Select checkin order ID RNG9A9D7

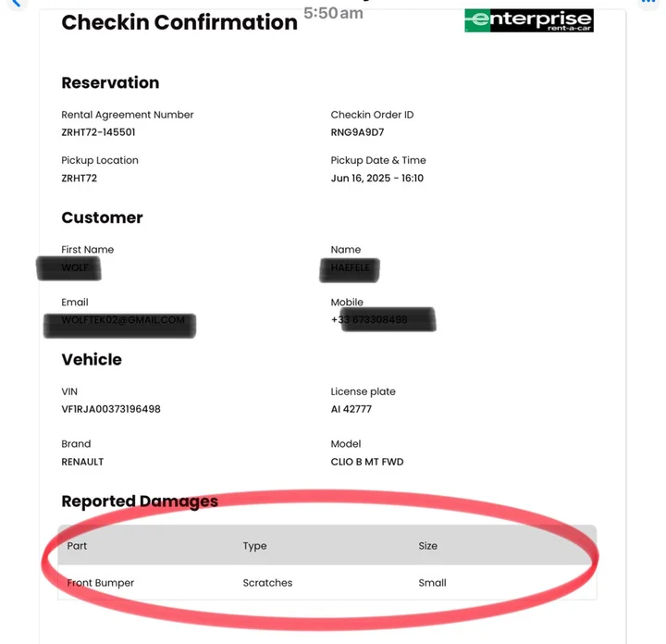click(x=357, y=132)
